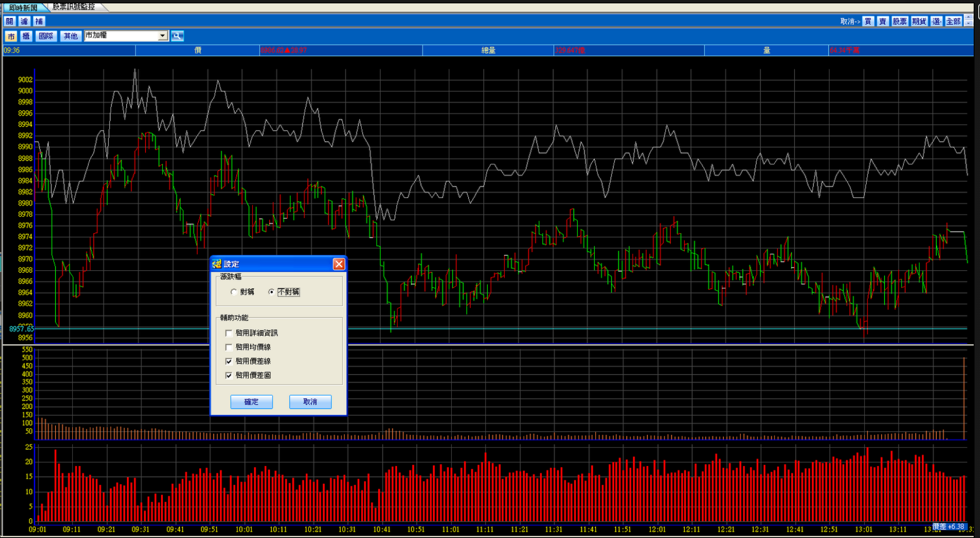The height and width of the screenshot is (538, 980).
Task: Click the 設定 dialog title icon
Action: (x=217, y=264)
